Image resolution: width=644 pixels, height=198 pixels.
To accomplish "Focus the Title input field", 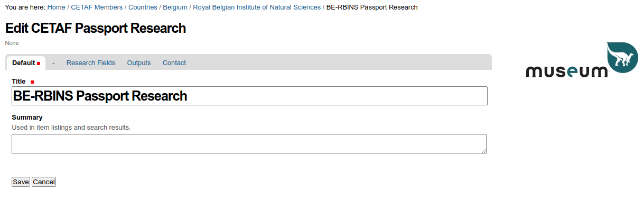I will point(249,96).
